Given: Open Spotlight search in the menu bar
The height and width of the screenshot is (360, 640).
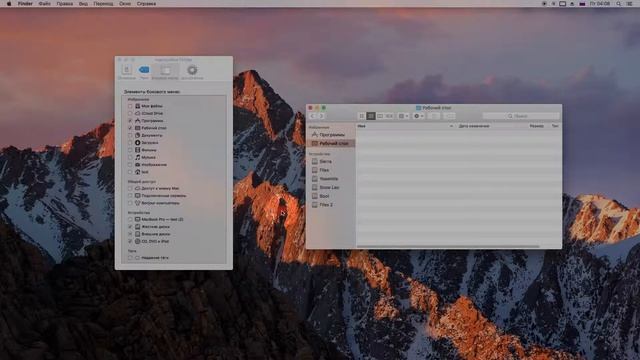Looking at the screenshot, I should tap(619, 4).
